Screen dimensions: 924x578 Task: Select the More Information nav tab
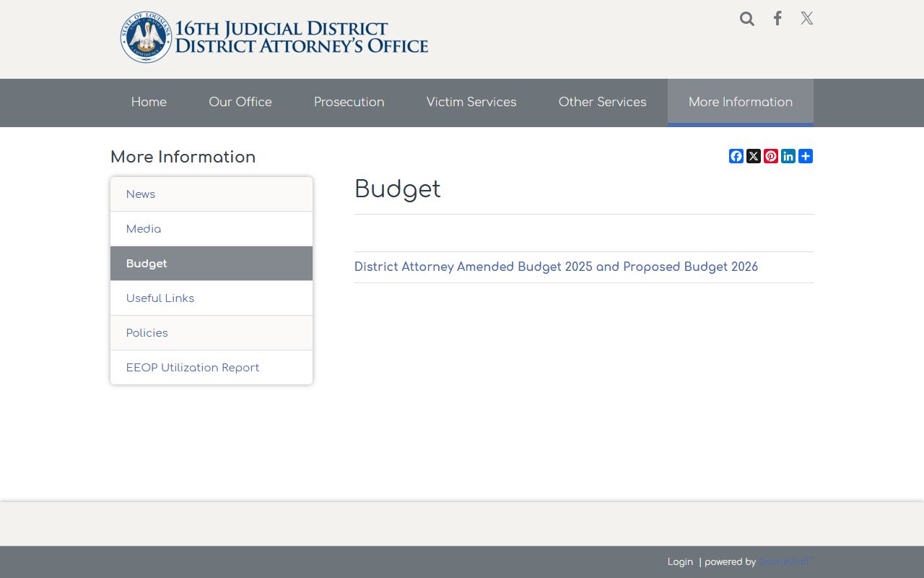click(x=741, y=103)
